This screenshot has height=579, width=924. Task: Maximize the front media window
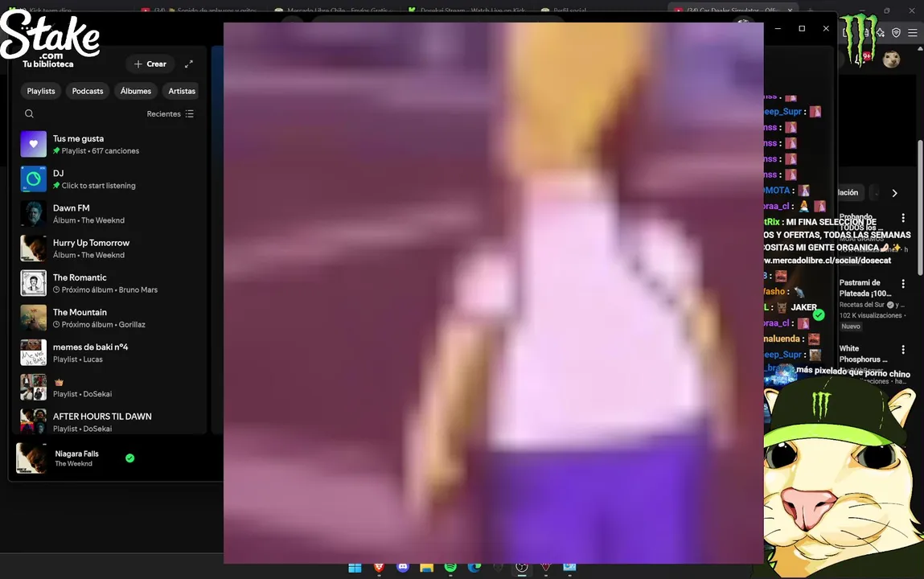pos(802,28)
